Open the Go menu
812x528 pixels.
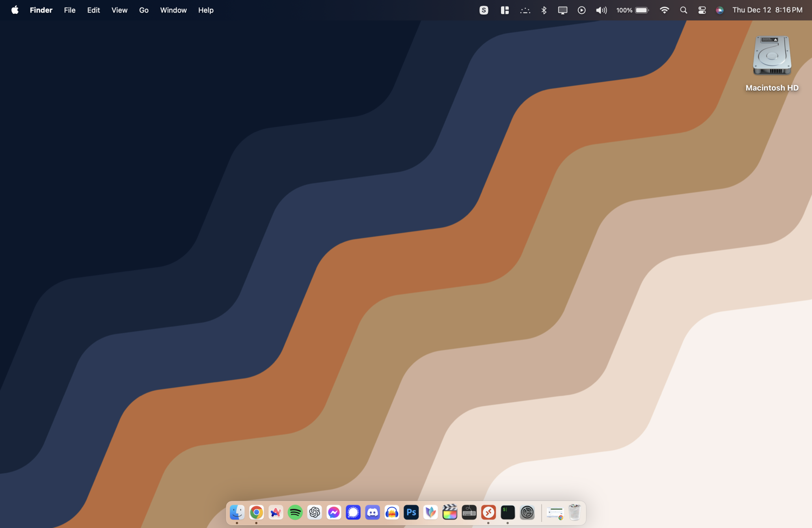click(144, 10)
